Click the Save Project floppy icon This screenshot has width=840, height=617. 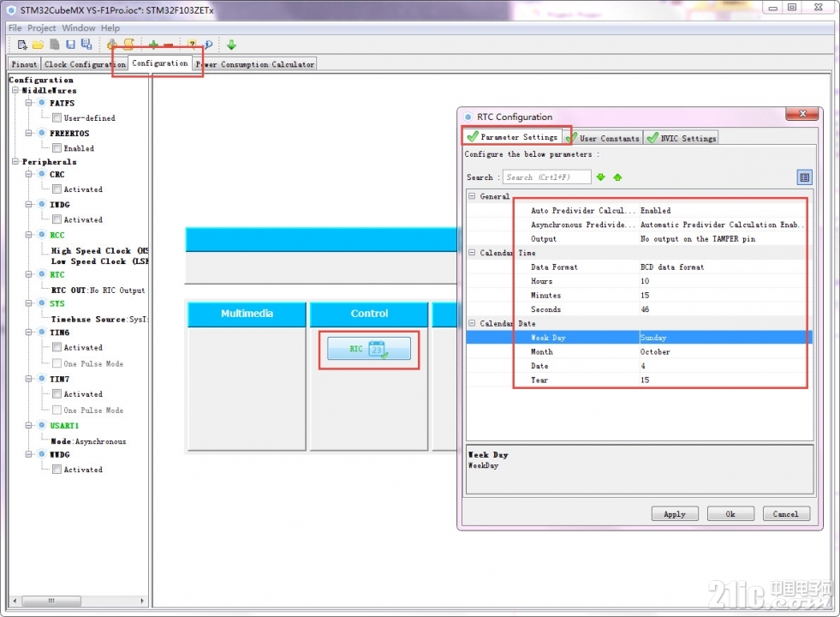click(70, 45)
